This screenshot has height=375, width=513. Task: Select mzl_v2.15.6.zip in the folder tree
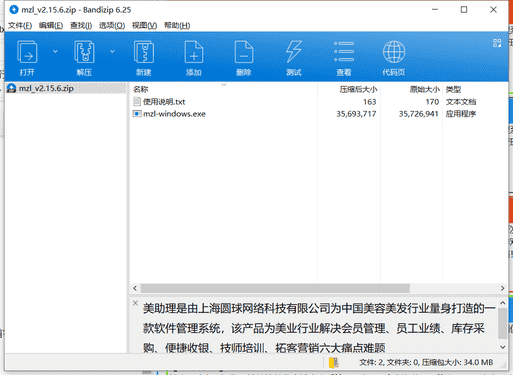point(46,88)
